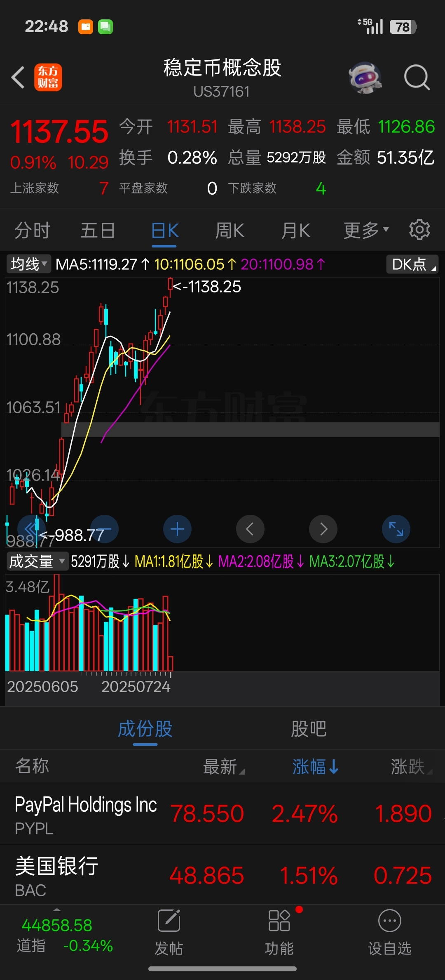Open DK点 selector

pos(412,264)
